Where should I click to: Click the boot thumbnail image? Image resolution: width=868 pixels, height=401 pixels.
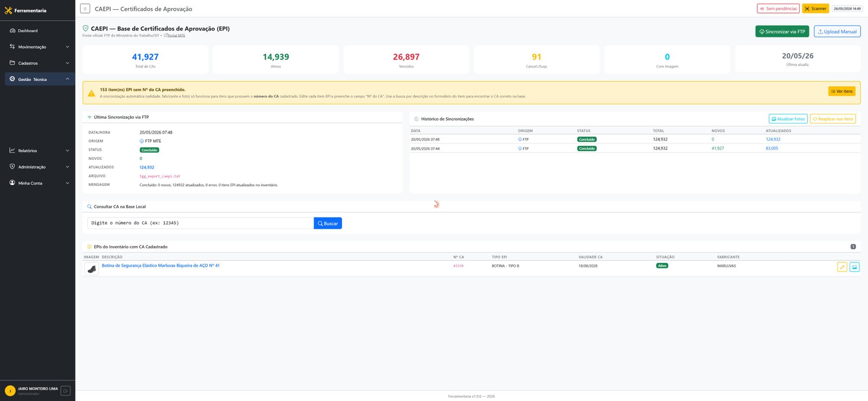(x=92, y=268)
